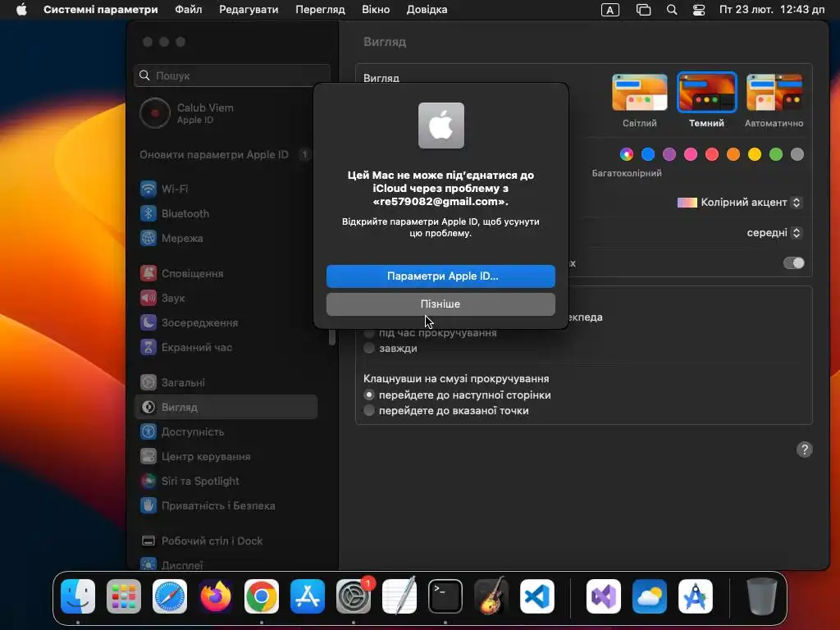This screenshot has width=840, height=630.
Task: Click Параметри Apple ID… button
Action: (x=441, y=276)
